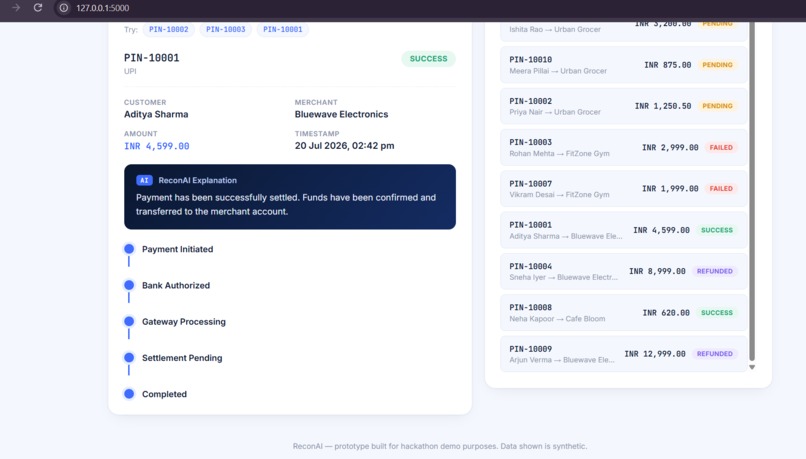Click the PENDING badge on PIN-10010
The height and width of the screenshot is (459, 806).
pyautogui.click(x=717, y=65)
